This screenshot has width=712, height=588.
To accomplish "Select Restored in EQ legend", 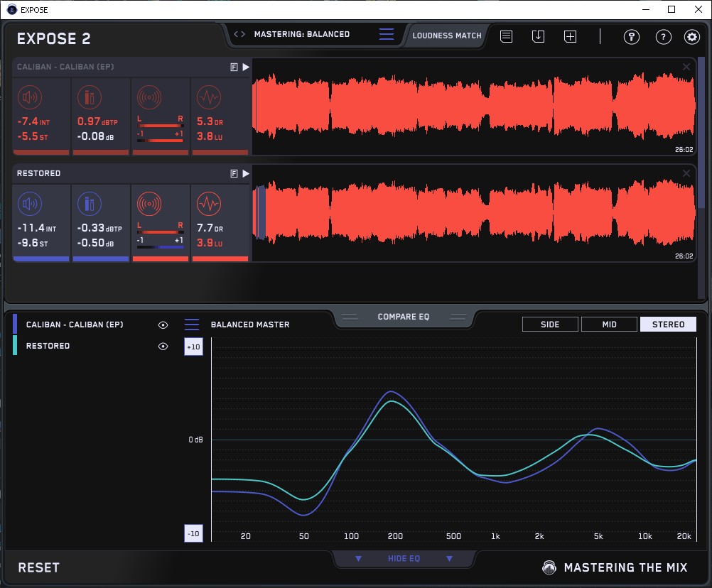I will [48, 346].
